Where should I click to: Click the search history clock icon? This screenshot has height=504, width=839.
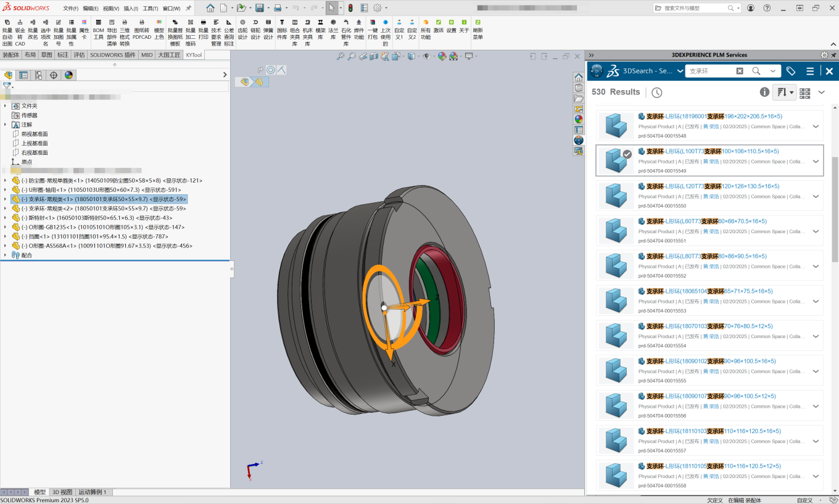click(656, 93)
